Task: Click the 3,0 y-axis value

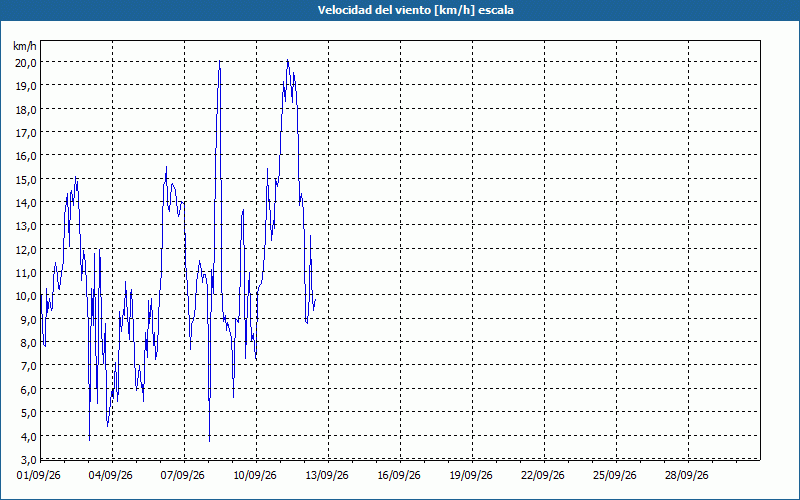Action: pos(29,459)
